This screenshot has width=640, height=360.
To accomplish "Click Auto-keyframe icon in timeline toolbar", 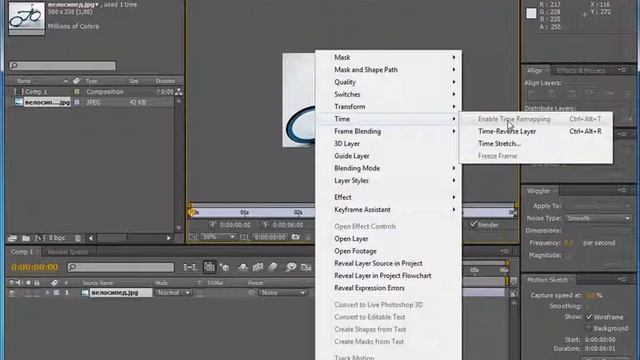I will point(306,267).
